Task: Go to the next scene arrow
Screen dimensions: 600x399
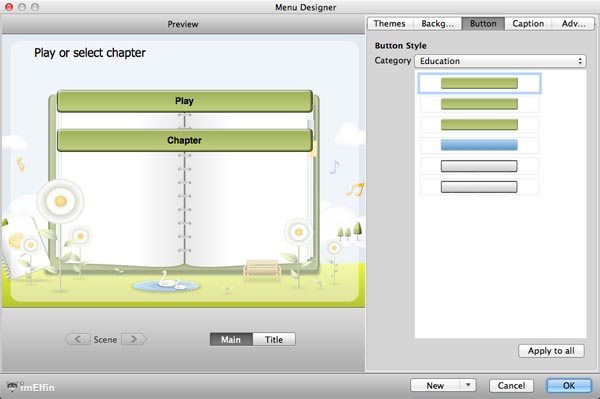Action: [x=134, y=339]
